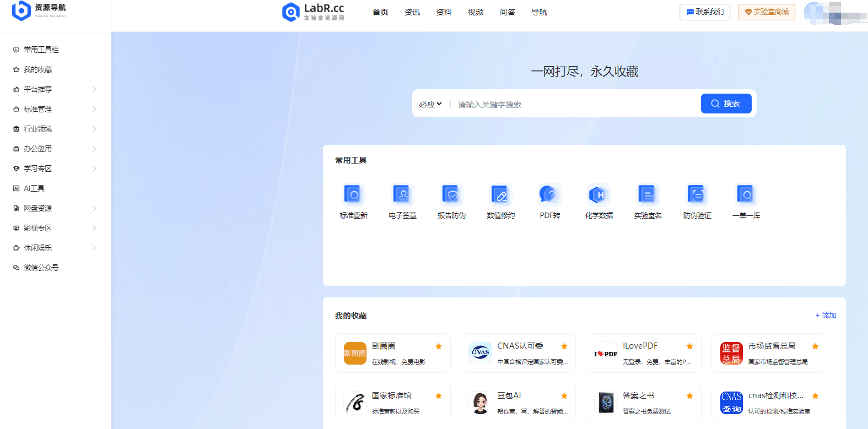Go to the 首页 nav item
The height and width of the screenshot is (429, 868).
(380, 12)
